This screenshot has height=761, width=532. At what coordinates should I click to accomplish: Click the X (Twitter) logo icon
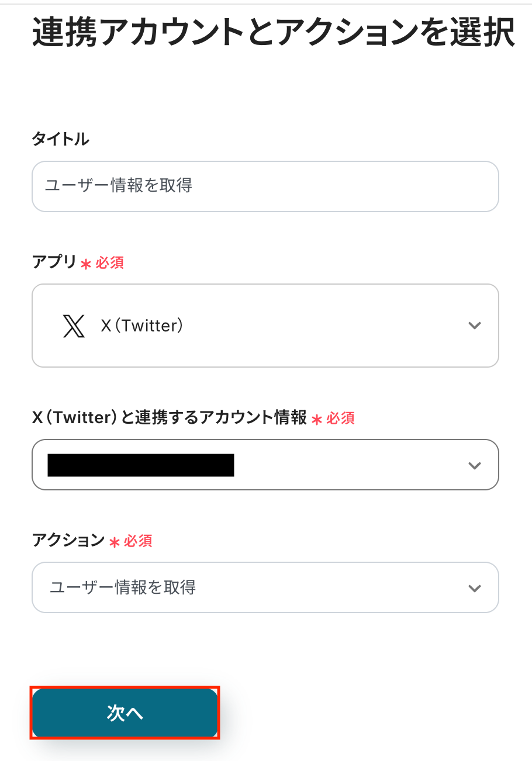[x=74, y=326]
